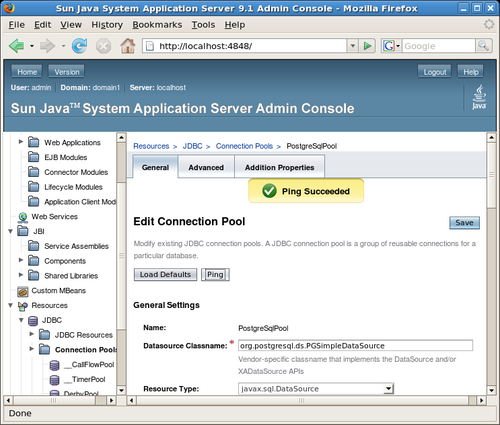The height and width of the screenshot is (425, 500).
Task: Click the Resources node icon
Action: (x=23, y=306)
